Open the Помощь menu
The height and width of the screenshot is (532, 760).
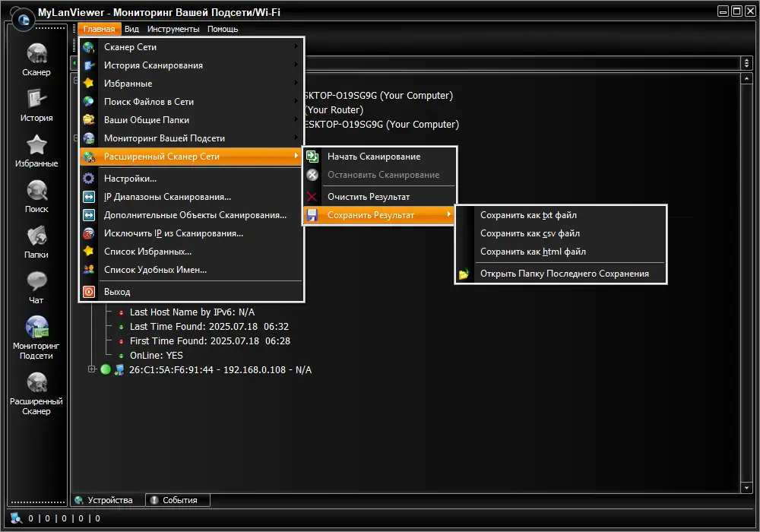pos(223,29)
